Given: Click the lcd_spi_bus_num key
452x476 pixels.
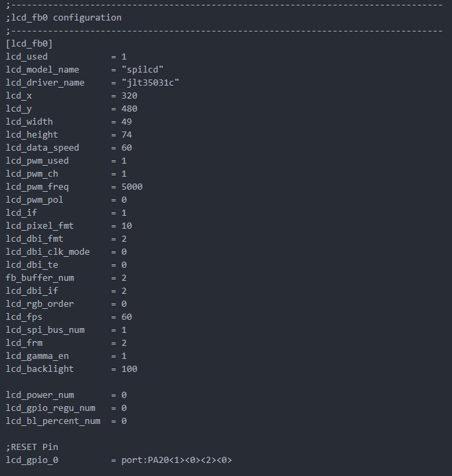Looking at the screenshot, I should pos(45,330).
